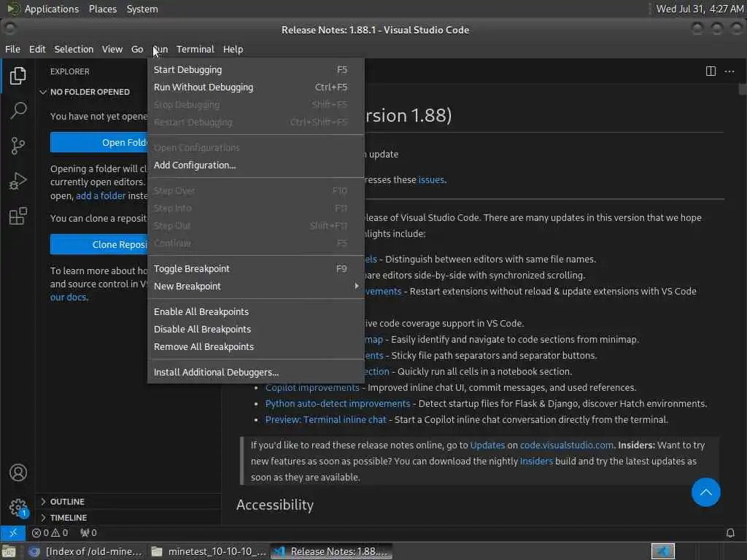The width and height of the screenshot is (747, 560).
Task: Open the Go menu
Action: pyautogui.click(x=137, y=49)
